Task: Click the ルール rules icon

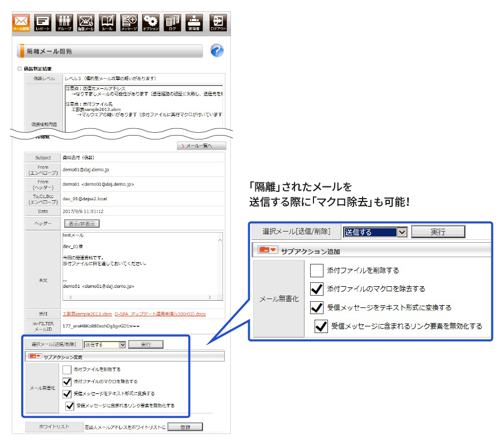Action: [107, 22]
